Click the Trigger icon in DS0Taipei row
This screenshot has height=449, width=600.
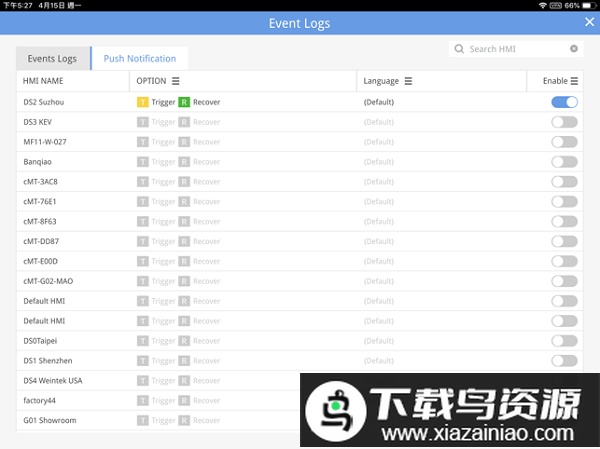[142, 341]
